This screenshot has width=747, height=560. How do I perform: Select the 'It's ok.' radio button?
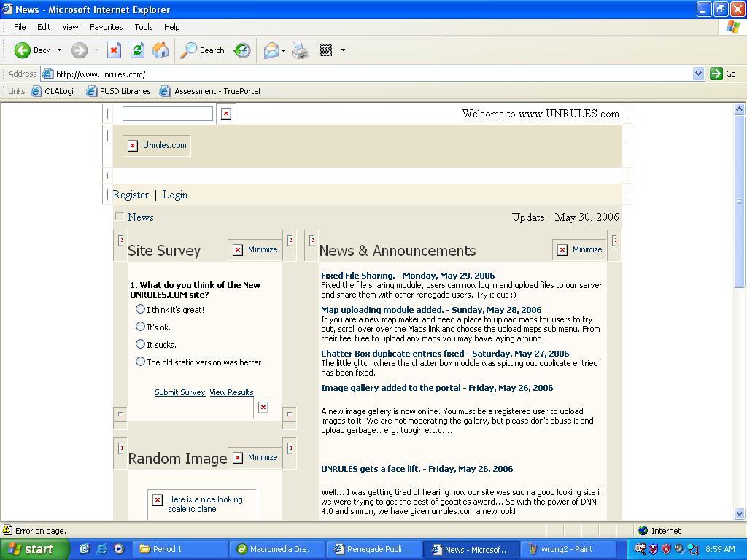[x=140, y=327]
